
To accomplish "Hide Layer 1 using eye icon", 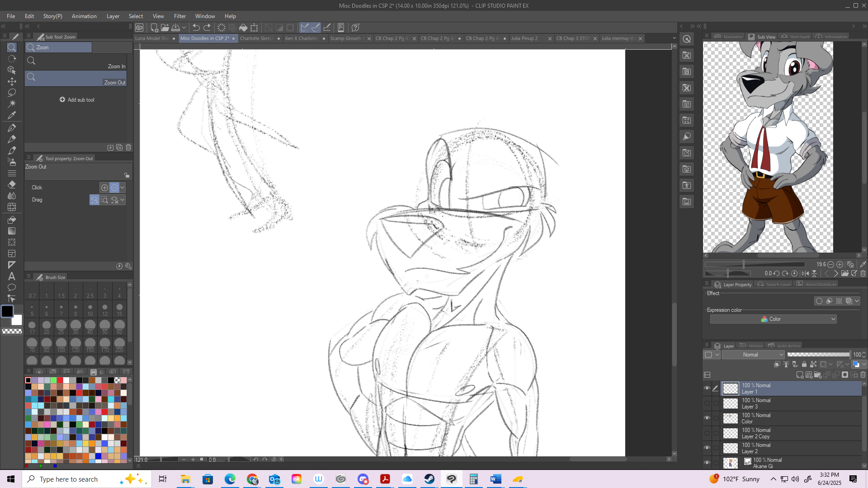I will (707, 388).
